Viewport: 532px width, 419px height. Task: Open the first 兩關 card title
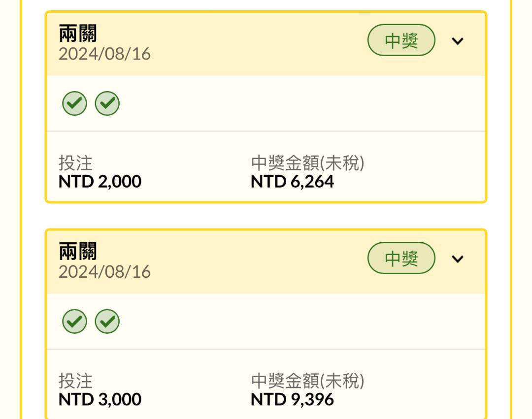[x=78, y=33]
